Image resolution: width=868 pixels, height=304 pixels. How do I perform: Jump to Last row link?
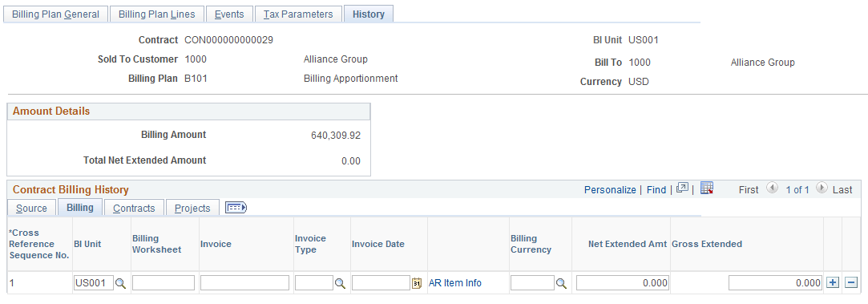[x=842, y=189]
